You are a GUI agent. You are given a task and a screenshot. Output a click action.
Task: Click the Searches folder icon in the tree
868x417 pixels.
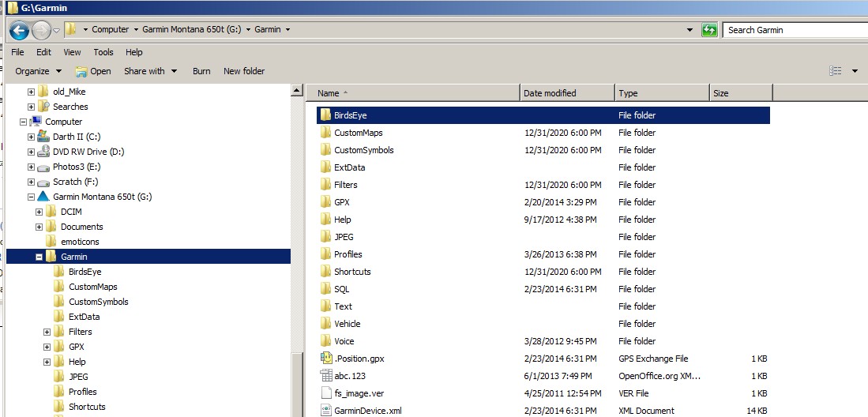click(43, 107)
